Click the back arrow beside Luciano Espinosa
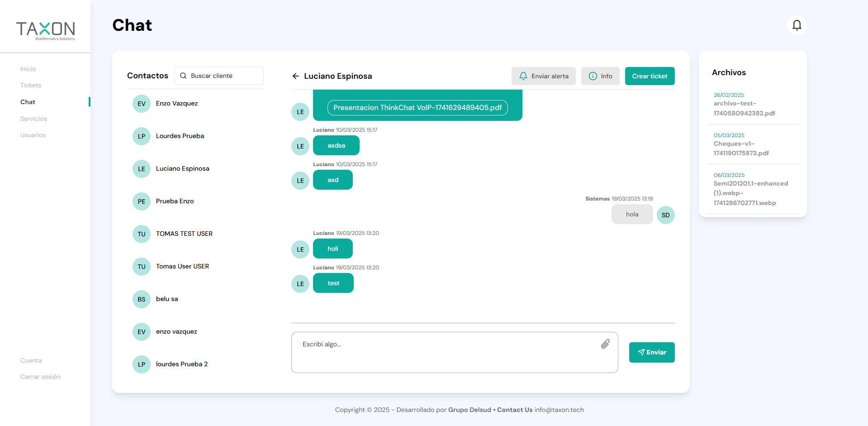 295,76
